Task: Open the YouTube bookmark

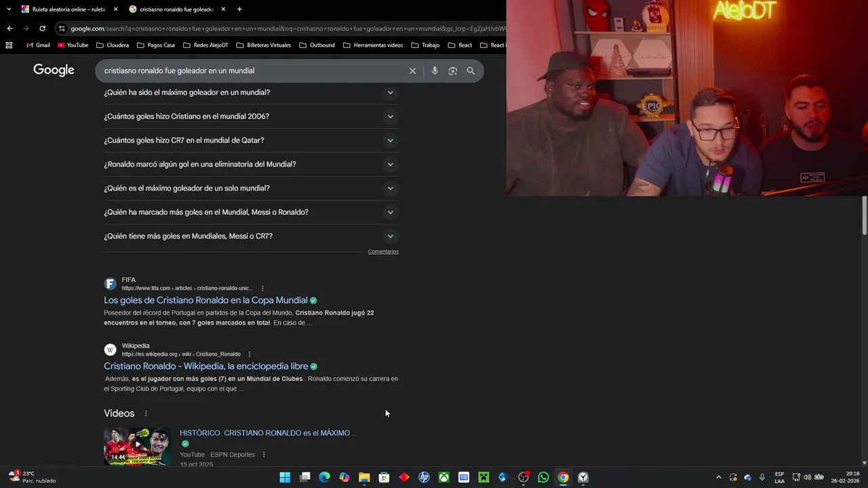Action: click(x=73, y=45)
